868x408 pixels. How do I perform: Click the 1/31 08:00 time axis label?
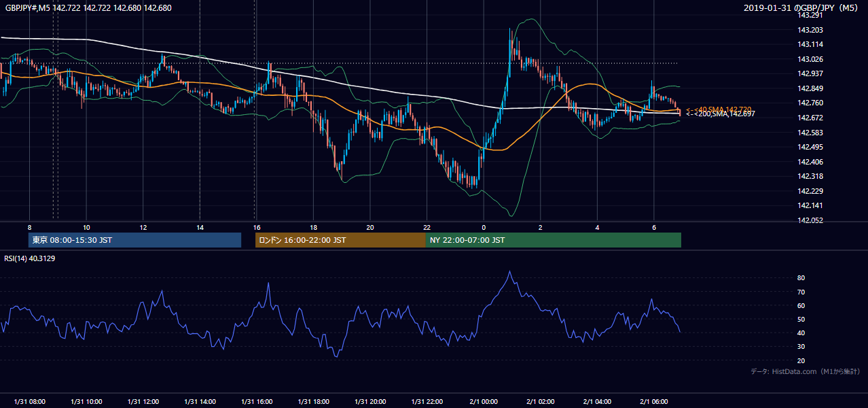point(29,402)
